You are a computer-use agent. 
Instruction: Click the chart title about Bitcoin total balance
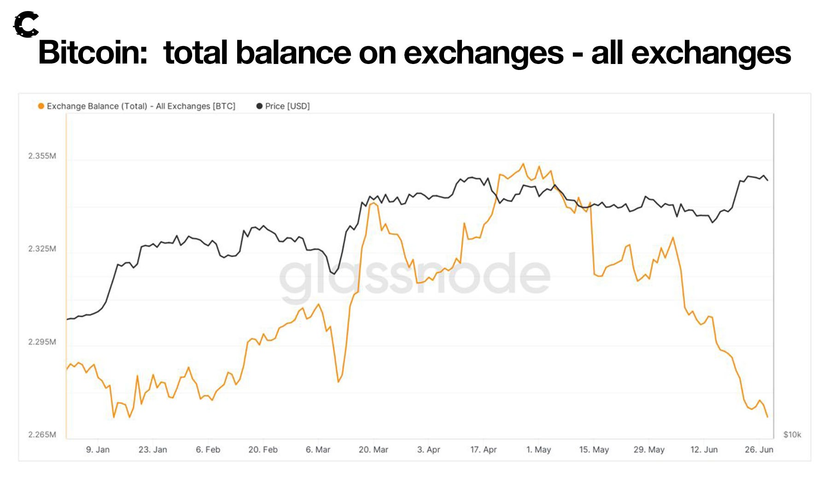414,53
